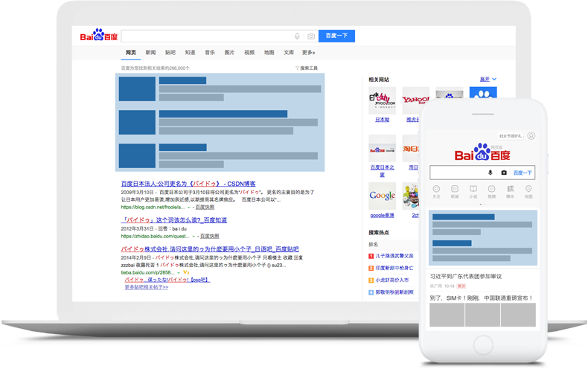Open the 图片 tab

229,53
